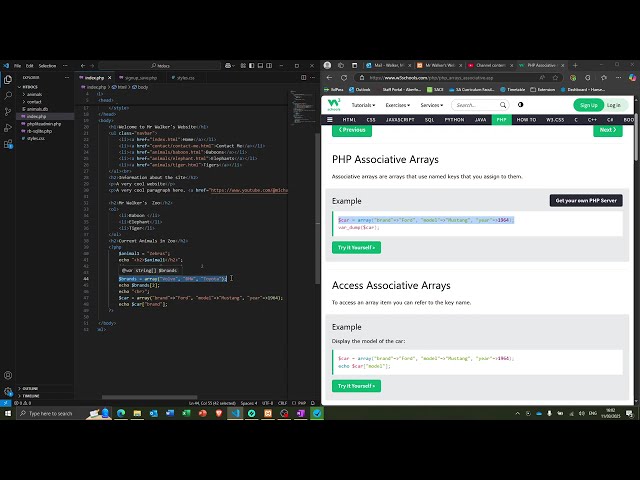Collapse the HTDOCS root folder

tap(30, 87)
